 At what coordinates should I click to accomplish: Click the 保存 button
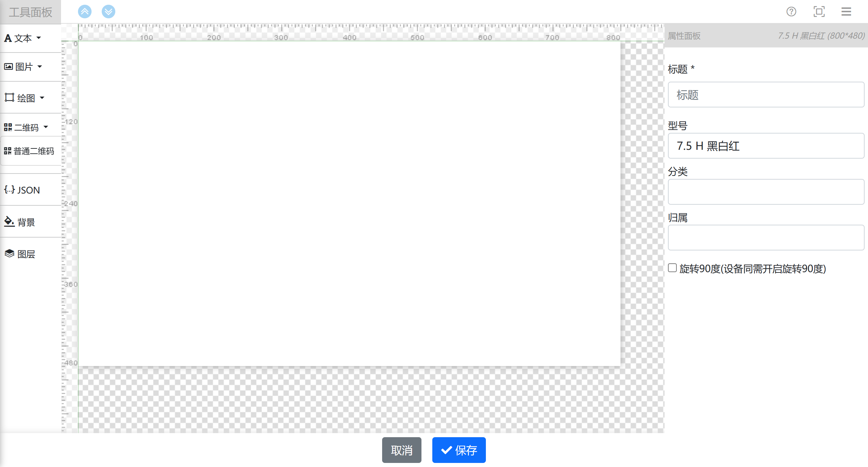click(x=459, y=450)
